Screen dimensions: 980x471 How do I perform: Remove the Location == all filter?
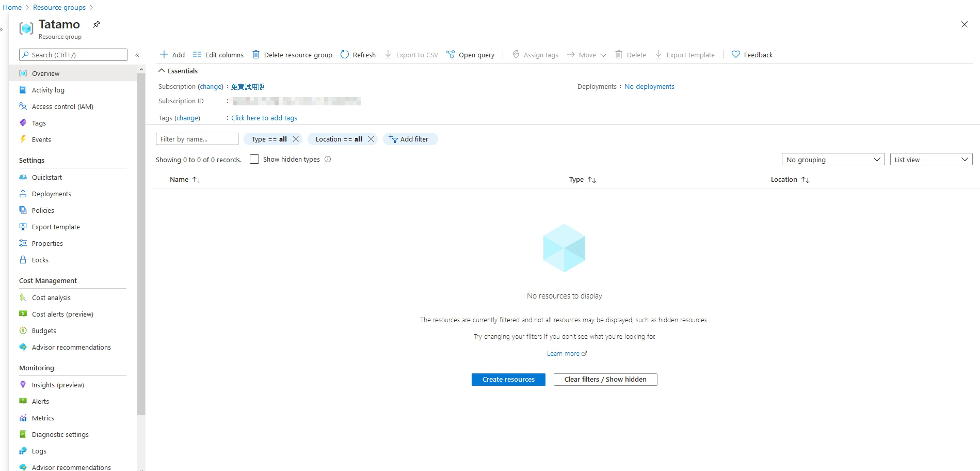pos(371,139)
